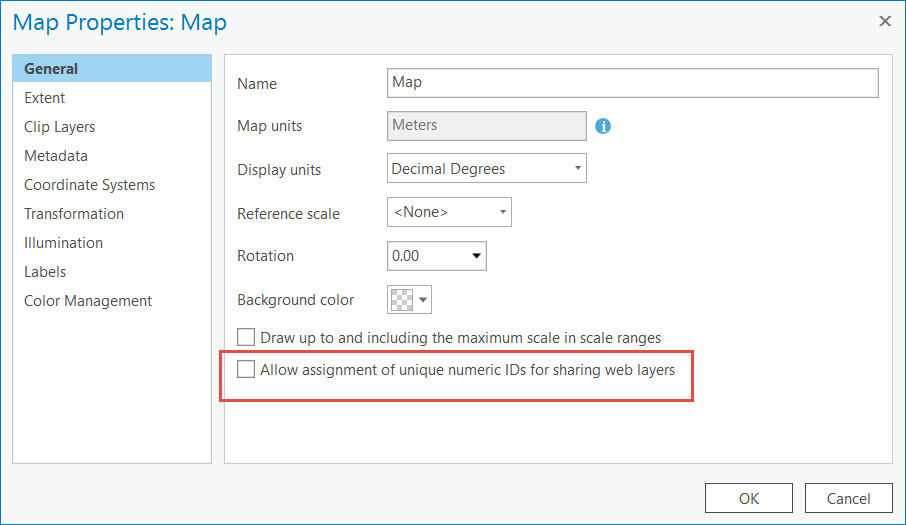Select the General tab
The height and width of the screenshot is (525, 906).
51,69
